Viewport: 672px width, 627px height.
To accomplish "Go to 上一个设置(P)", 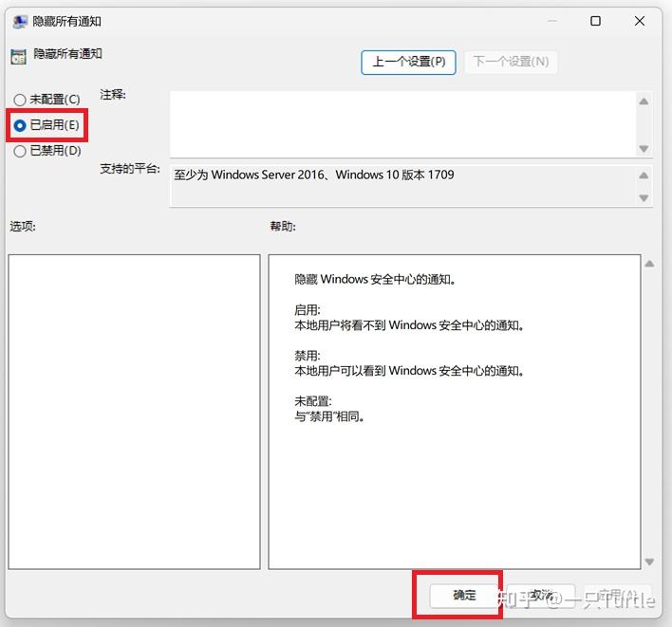I will [x=408, y=62].
